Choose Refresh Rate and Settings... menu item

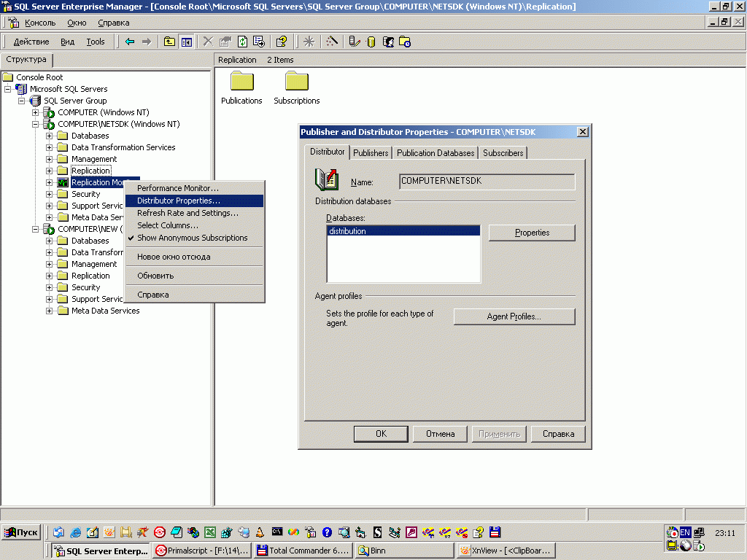(x=194, y=213)
